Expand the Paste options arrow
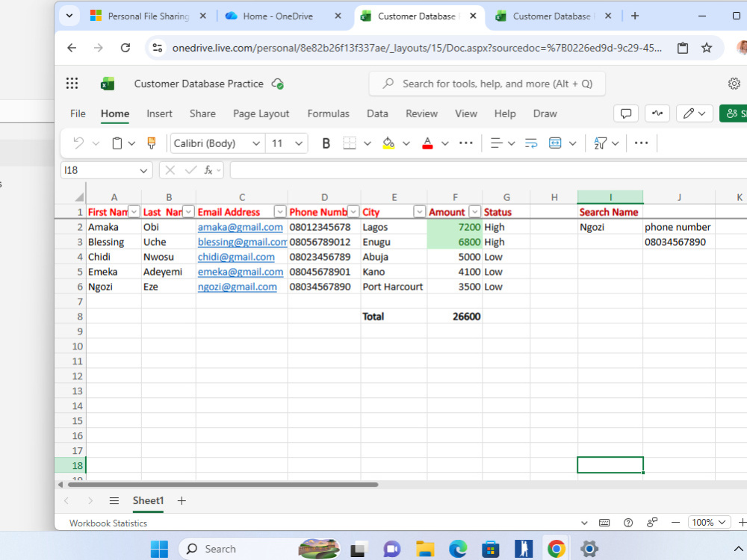Screen dimensions: 747x560 132,143
